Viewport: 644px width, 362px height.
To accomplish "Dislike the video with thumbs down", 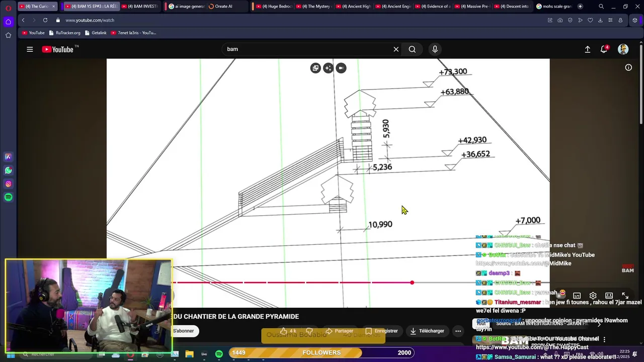I will tap(309, 331).
